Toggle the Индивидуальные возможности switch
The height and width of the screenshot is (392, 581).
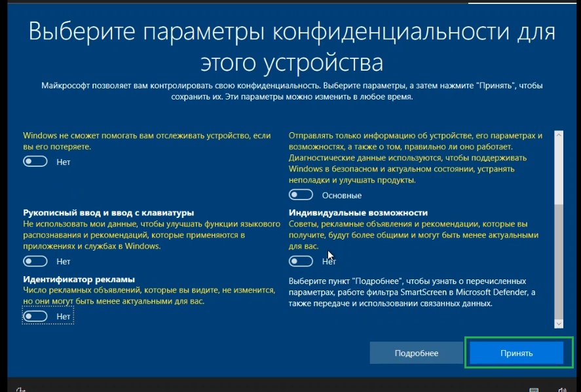click(x=301, y=261)
